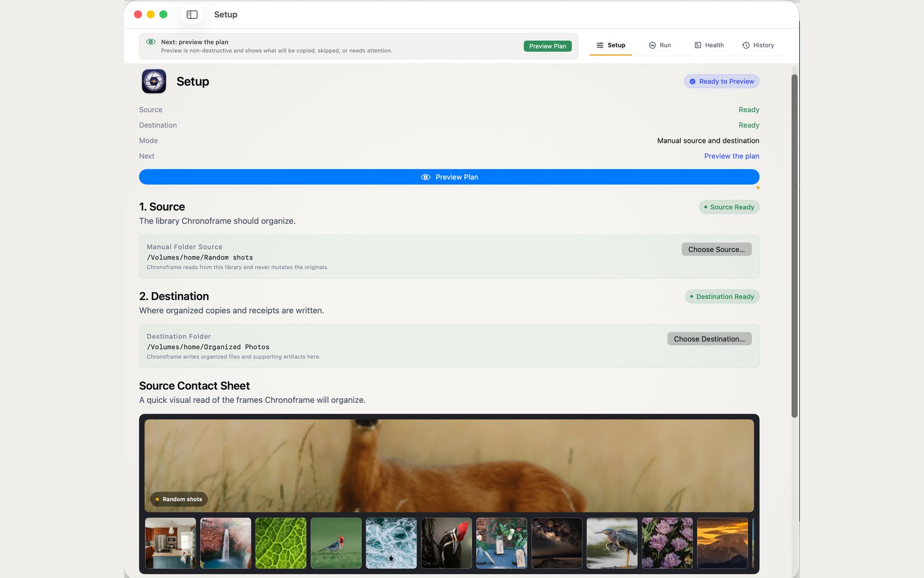Select the green leaf thumbnail
This screenshot has width=924, height=578.
tap(281, 543)
